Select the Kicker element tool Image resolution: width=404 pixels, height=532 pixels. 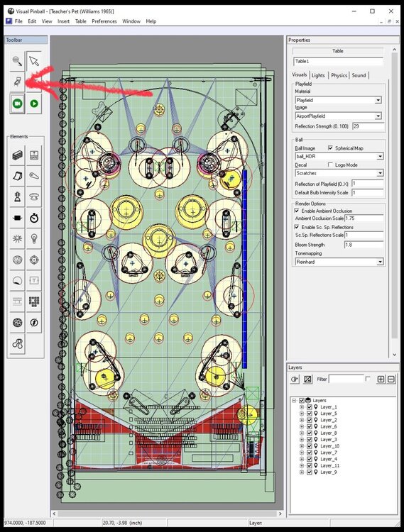pyautogui.click(x=17, y=260)
